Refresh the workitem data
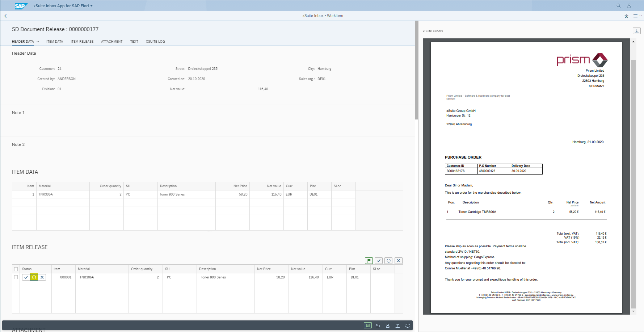The height and width of the screenshot is (332, 644). point(408,325)
